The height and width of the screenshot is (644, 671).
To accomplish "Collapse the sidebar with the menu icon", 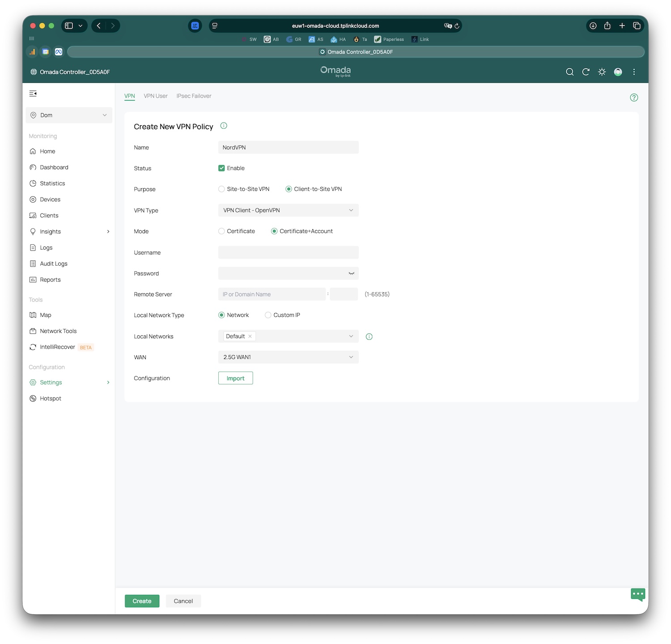I will click(x=33, y=93).
